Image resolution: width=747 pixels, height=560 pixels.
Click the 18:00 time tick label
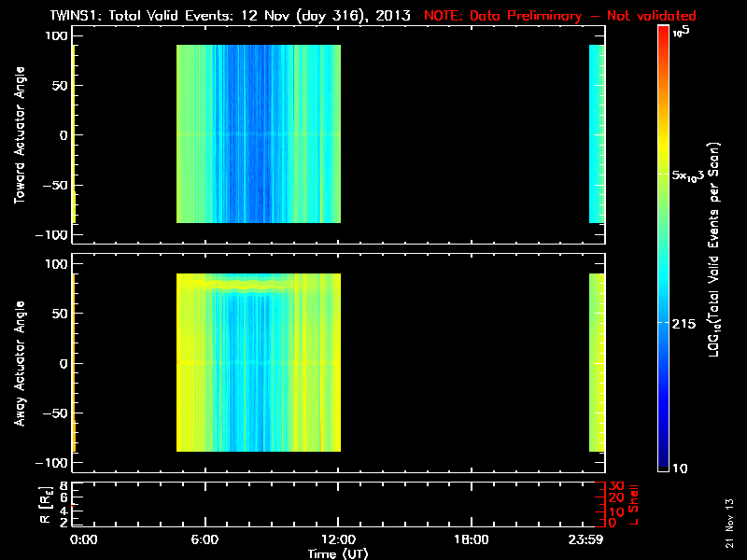(x=472, y=539)
